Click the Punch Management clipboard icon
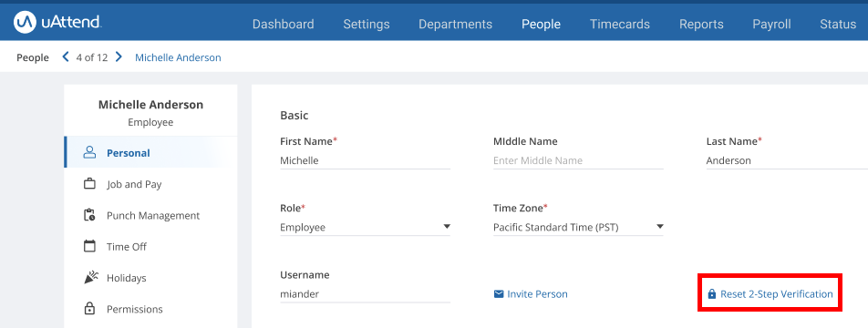The image size is (868, 328). pos(89,215)
